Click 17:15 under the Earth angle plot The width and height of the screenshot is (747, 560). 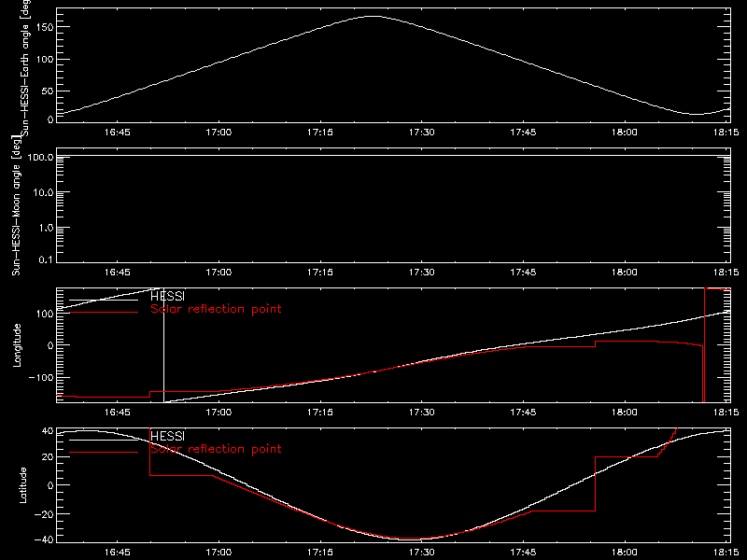pyautogui.click(x=320, y=133)
